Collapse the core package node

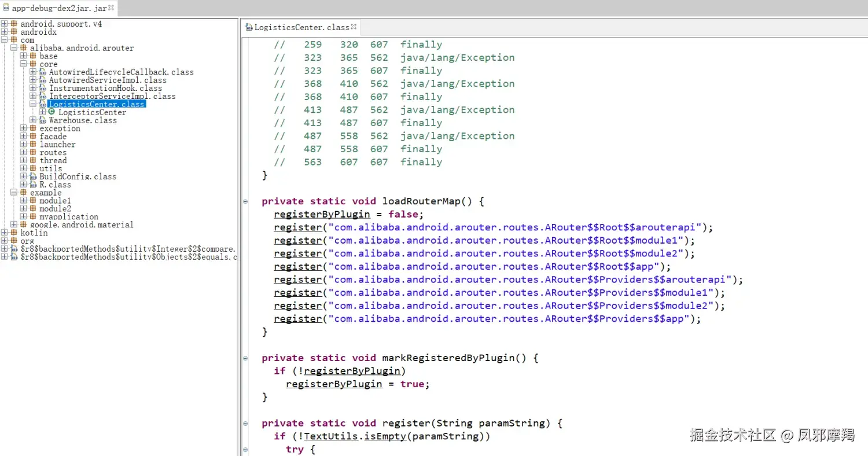coord(24,64)
